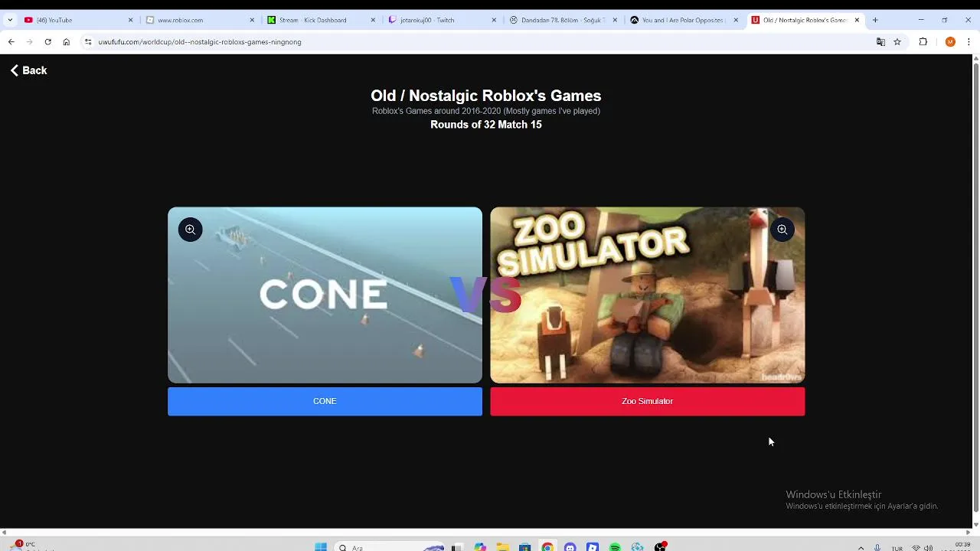Close the YouTube tab
The image size is (980, 551).
tap(130, 20)
